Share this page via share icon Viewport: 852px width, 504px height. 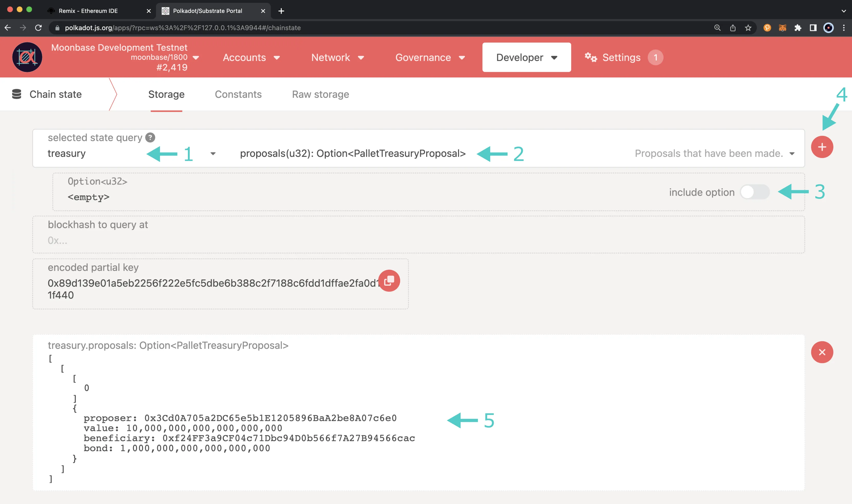click(x=733, y=28)
